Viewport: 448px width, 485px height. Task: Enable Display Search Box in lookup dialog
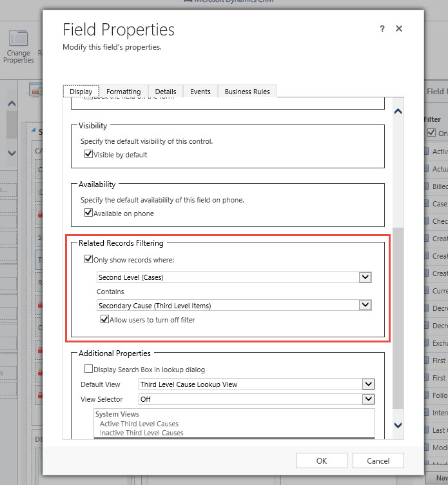(89, 370)
